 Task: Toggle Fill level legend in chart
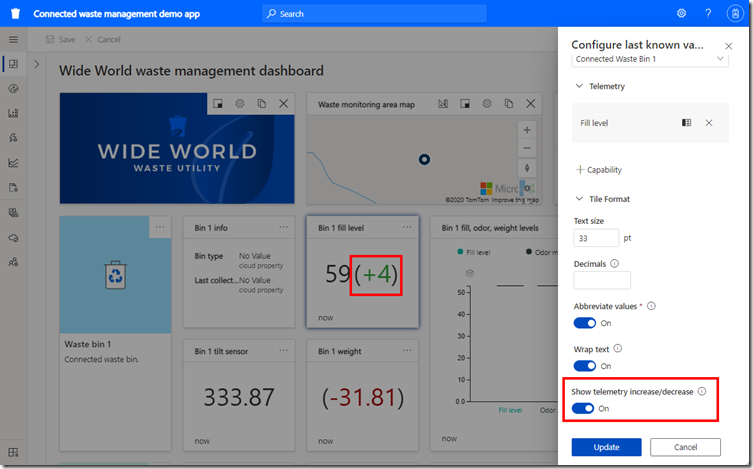[x=474, y=252]
